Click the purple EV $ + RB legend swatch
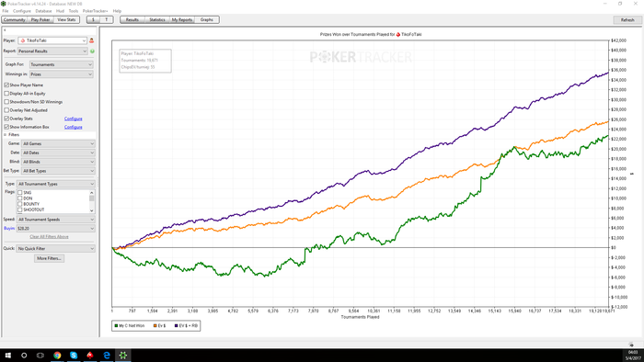Screen dimensions: 644x362 tap(177, 326)
